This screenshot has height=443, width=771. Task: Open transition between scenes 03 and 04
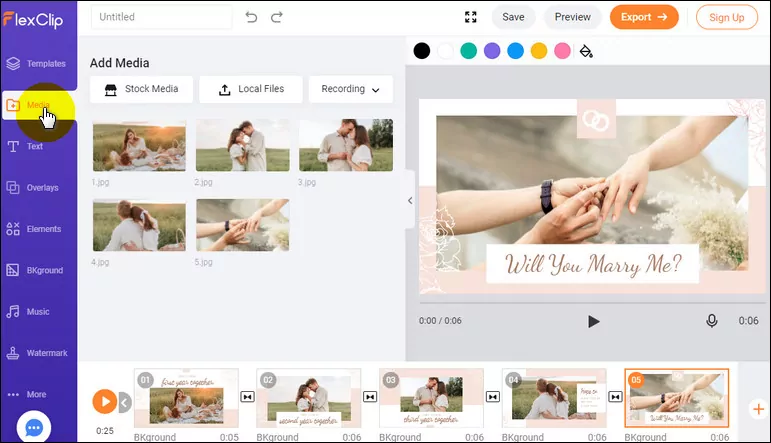[493, 397]
